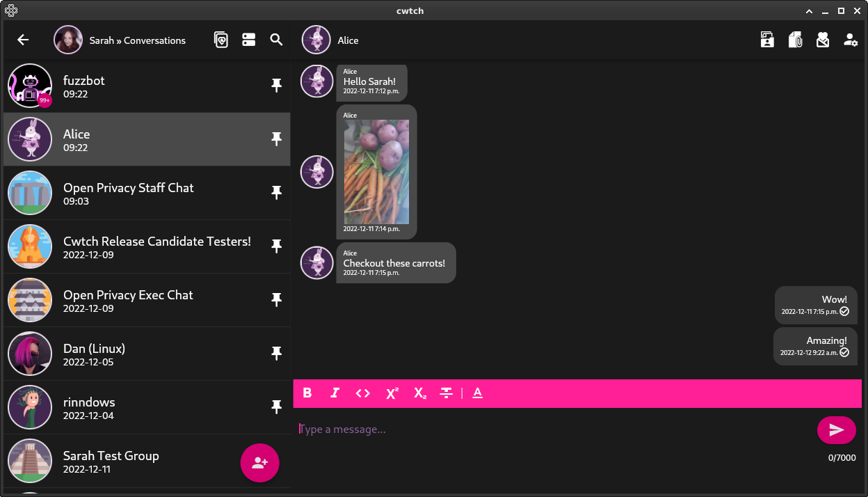
Task: Open the Open Privacy Exec Chat conversation
Action: point(147,300)
